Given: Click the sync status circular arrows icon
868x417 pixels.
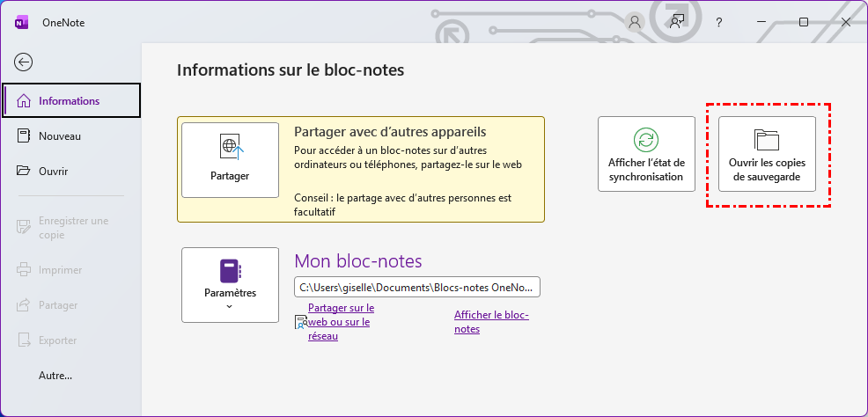Looking at the screenshot, I should coord(646,139).
